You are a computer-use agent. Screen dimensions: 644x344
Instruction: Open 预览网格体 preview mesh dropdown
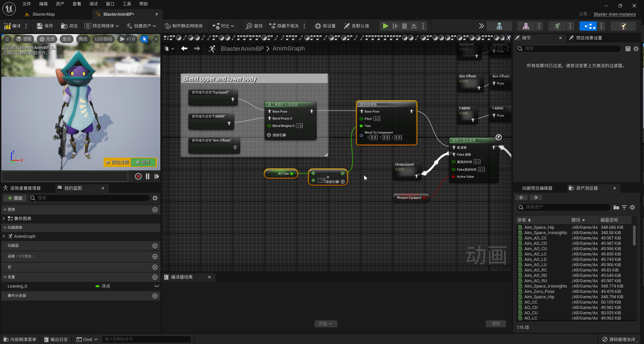point(102,26)
